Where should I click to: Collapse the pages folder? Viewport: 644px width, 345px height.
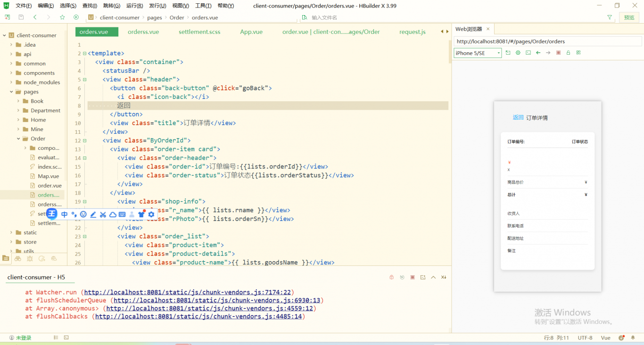pyautogui.click(x=11, y=92)
